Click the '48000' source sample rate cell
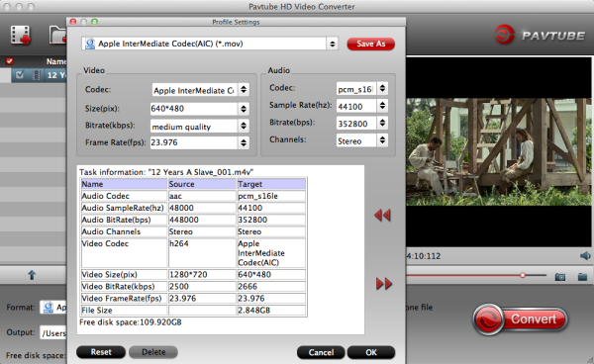Image resolution: width=594 pixels, height=364 pixels. coord(202,208)
